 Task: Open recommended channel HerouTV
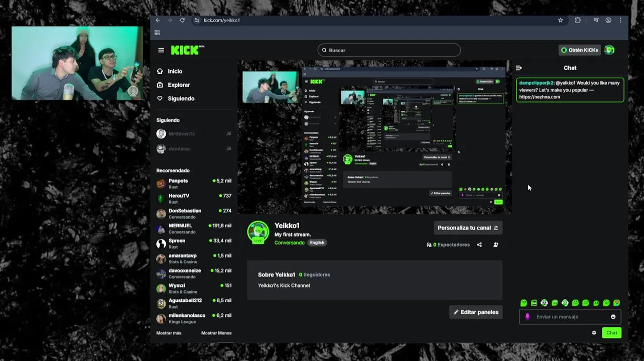tap(194, 199)
